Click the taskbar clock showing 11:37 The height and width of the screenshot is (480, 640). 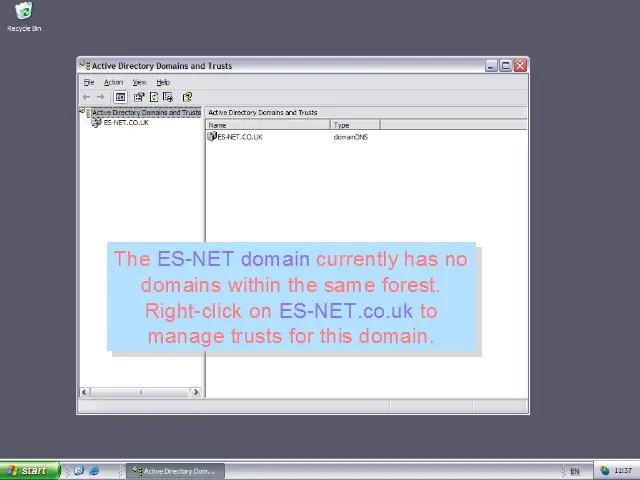(x=623, y=471)
